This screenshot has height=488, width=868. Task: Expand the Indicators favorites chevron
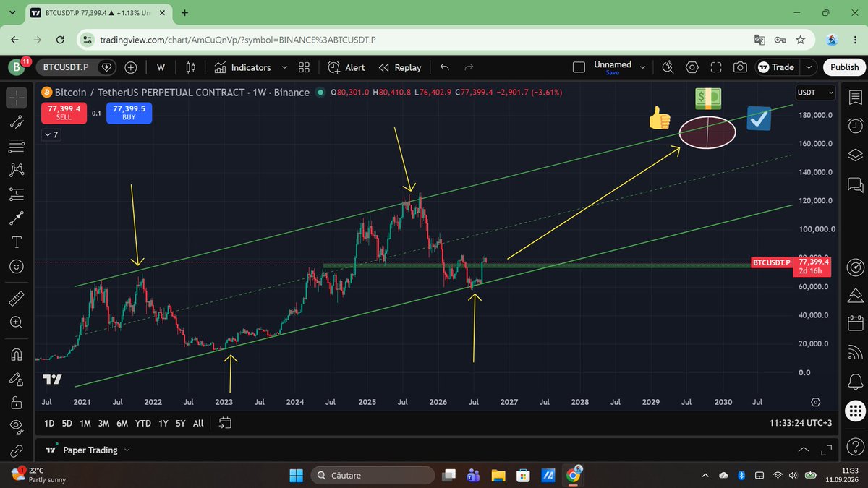point(284,67)
